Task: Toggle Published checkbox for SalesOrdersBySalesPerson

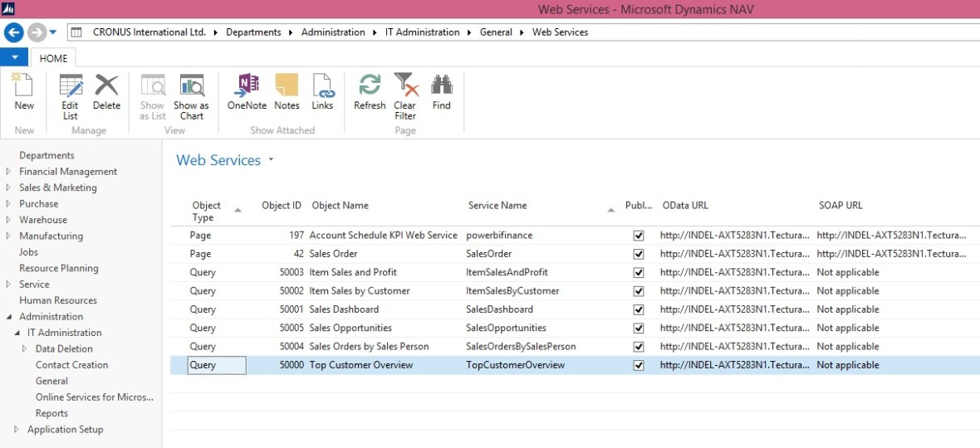Action: [x=638, y=347]
